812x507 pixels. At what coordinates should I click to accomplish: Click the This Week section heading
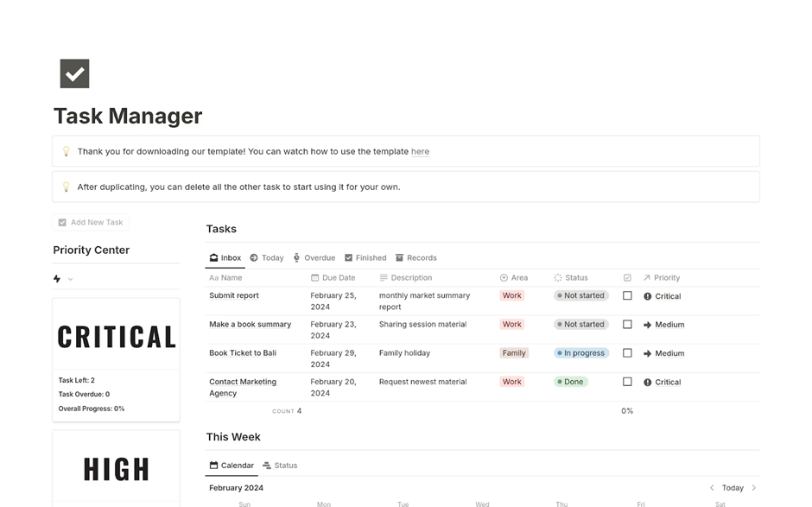233,436
